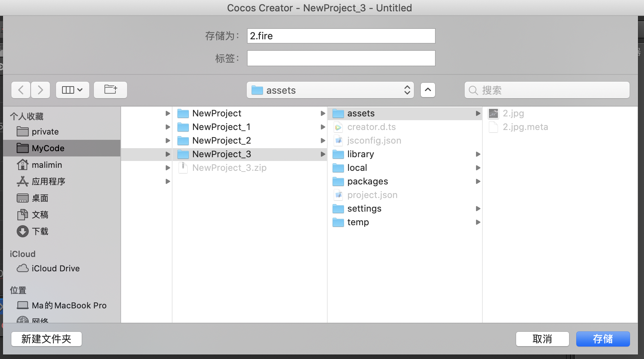Select the settings folder
The width and height of the screenshot is (644, 359).
tap(405, 209)
